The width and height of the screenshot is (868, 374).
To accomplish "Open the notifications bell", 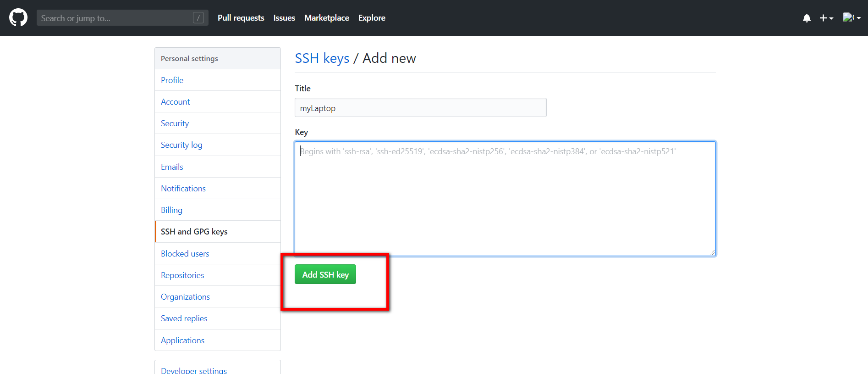I will (807, 18).
